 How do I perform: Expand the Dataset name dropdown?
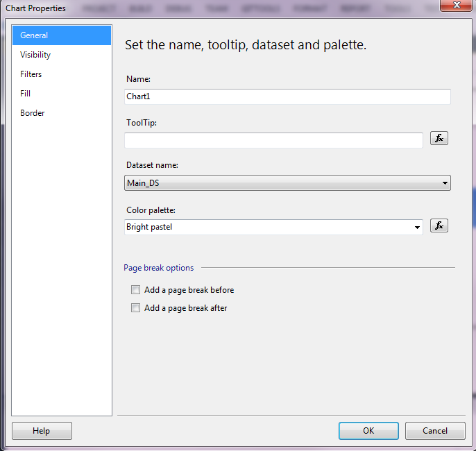coord(444,183)
